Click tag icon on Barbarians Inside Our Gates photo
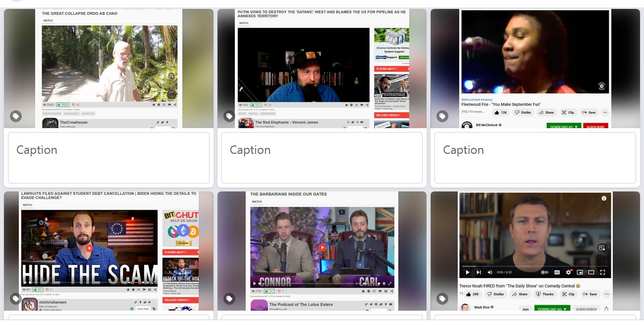644x325 pixels. tap(229, 299)
